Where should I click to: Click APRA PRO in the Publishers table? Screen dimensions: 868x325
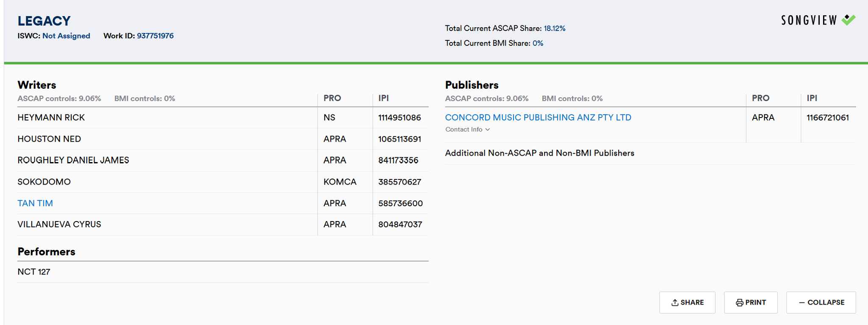(x=763, y=118)
